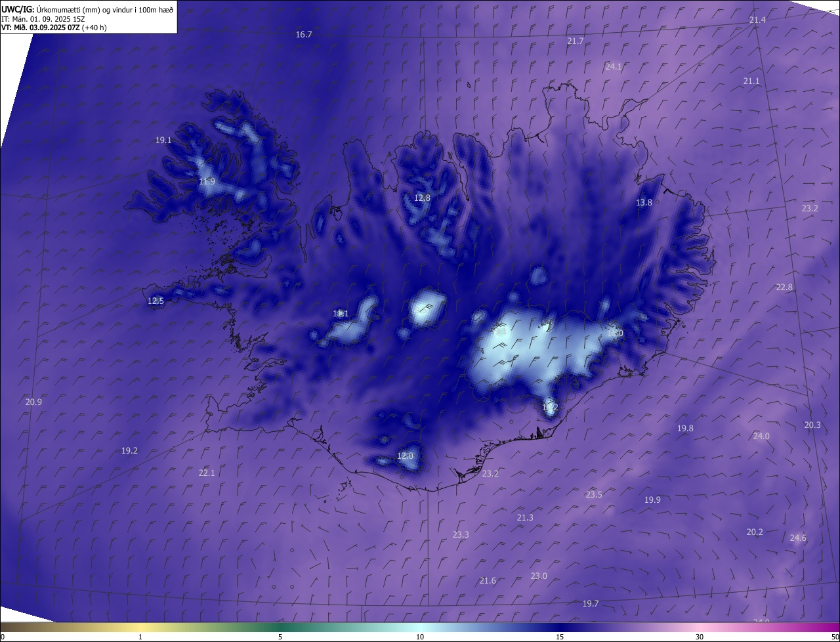Image resolution: width=840 pixels, height=642 pixels.
Task: Click the color scale tick label 50
Action: 835,637
